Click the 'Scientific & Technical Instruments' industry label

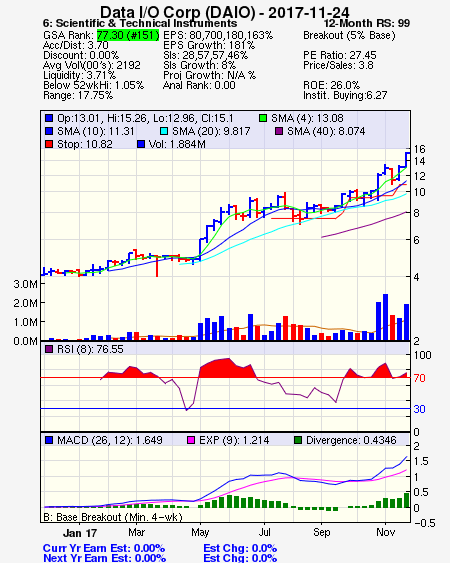click(x=147, y=23)
